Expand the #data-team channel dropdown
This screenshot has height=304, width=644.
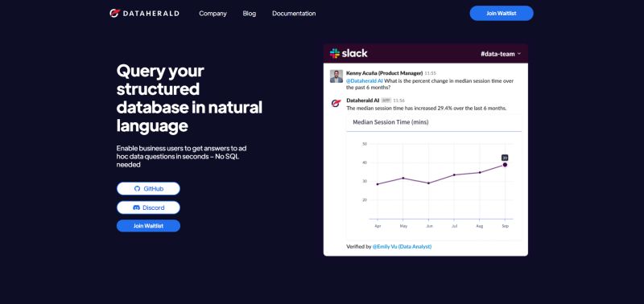501,54
